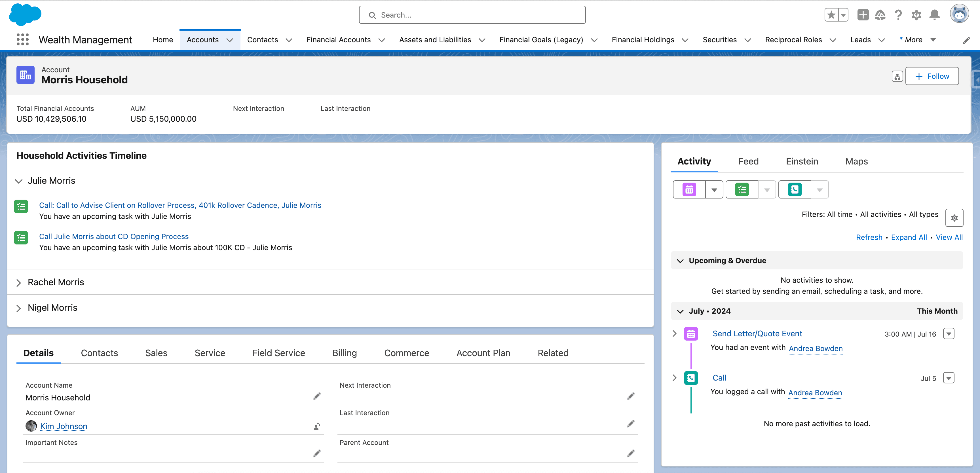Click the Morris Household account icon
980x473 pixels.
point(26,75)
